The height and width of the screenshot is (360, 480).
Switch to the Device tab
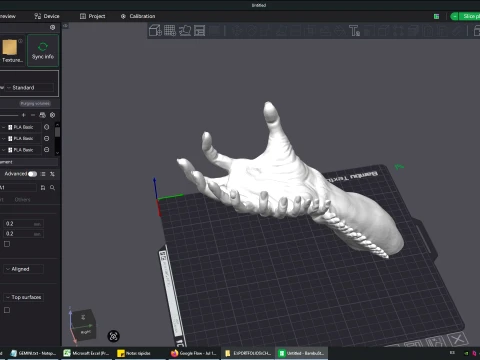[x=47, y=16]
